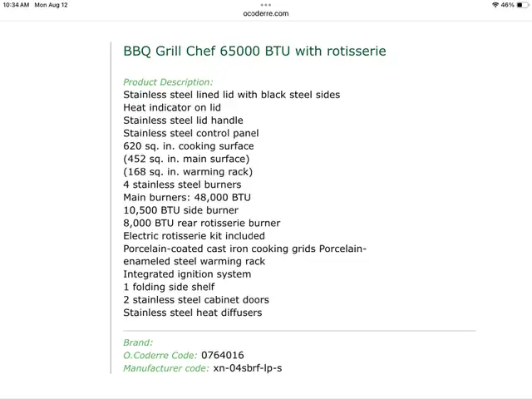Click the O.Coderre Code number 0764016
This screenshot has width=532, height=399.
coord(223,355)
